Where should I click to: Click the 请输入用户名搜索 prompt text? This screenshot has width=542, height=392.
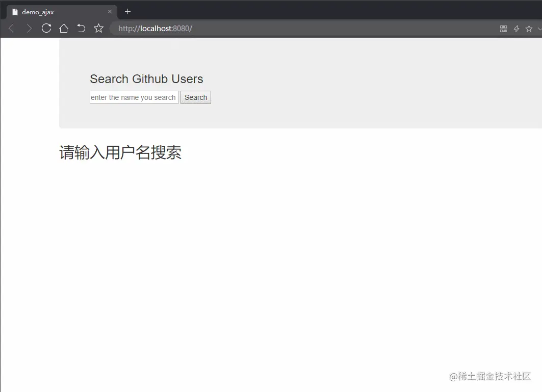120,152
